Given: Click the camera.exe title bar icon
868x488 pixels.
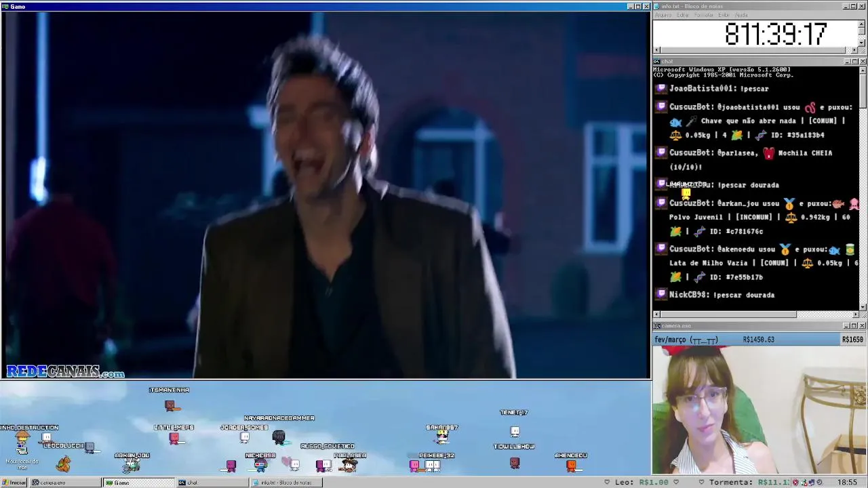Looking at the screenshot, I should (656, 326).
